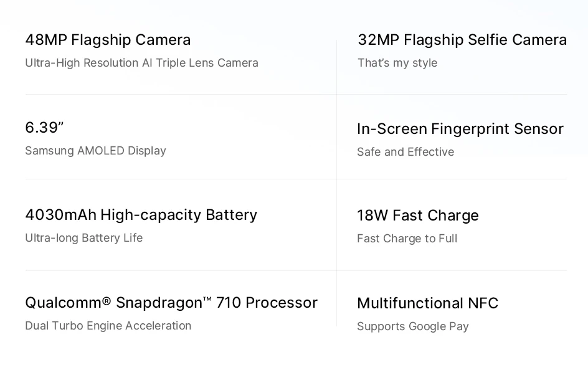Click the 48MP Flagship Camera heading
This screenshot has width=588, height=370.
point(108,40)
